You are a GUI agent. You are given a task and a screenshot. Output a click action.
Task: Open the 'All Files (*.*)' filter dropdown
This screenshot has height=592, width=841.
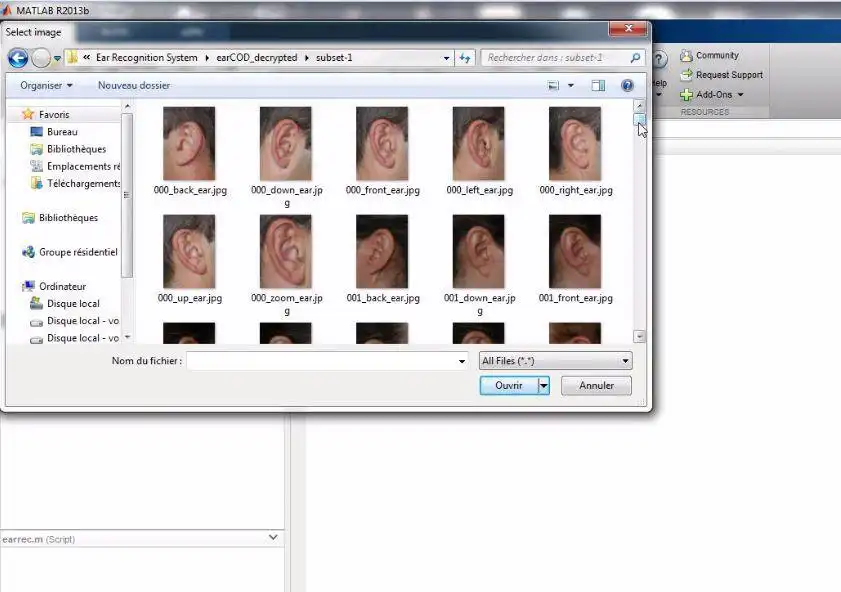click(555, 361)
